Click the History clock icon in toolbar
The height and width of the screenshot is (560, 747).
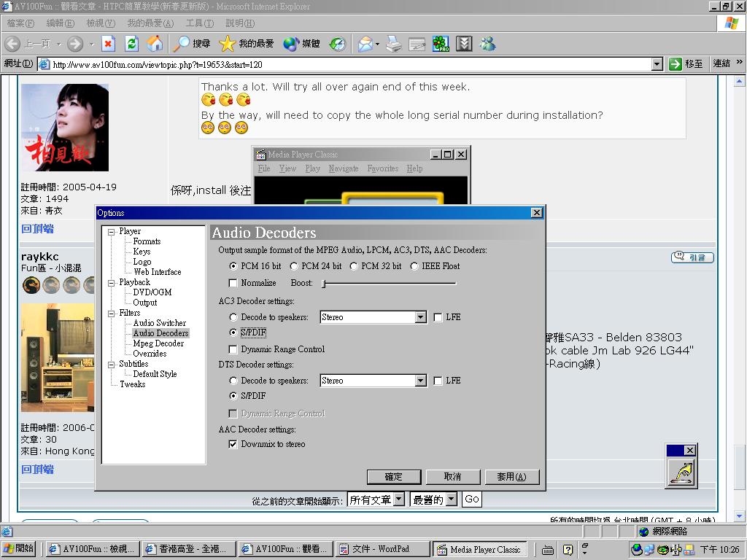[x=337, y=44]
